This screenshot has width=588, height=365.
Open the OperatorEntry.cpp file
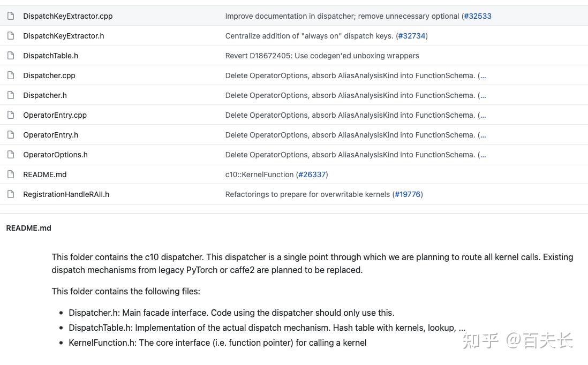pyautogui.click(x=55, y=115)
